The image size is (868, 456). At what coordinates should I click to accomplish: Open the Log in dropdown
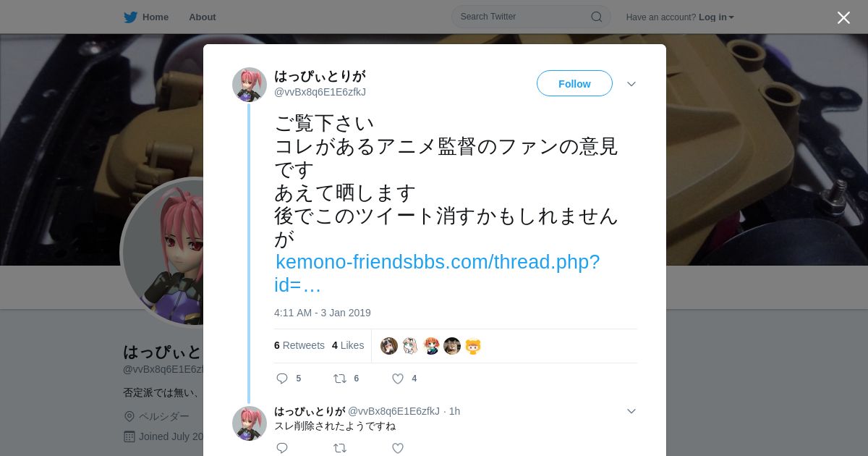coord(716,17)
